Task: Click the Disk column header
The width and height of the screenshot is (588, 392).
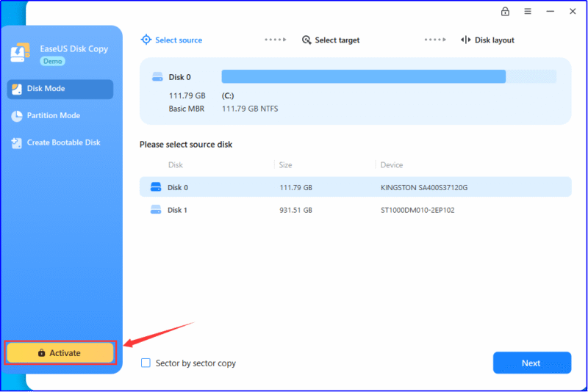Action: [x=175, y=165]
